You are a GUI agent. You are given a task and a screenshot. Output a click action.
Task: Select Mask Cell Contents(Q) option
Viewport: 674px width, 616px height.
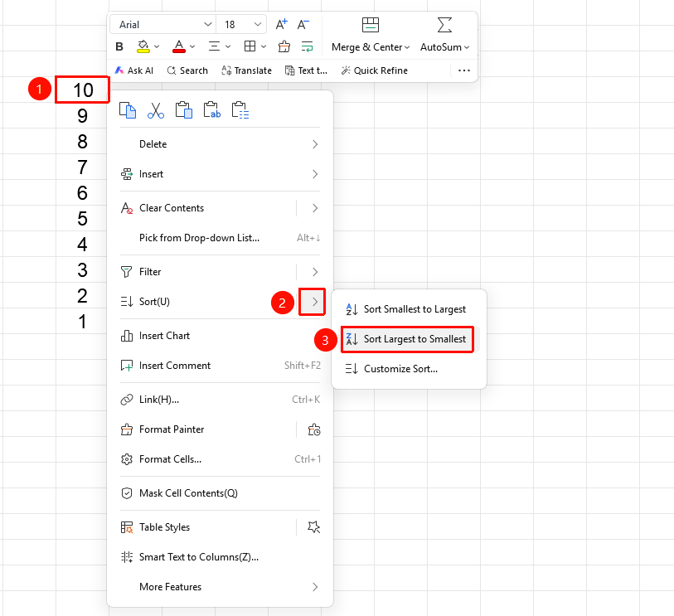point(220,493)
